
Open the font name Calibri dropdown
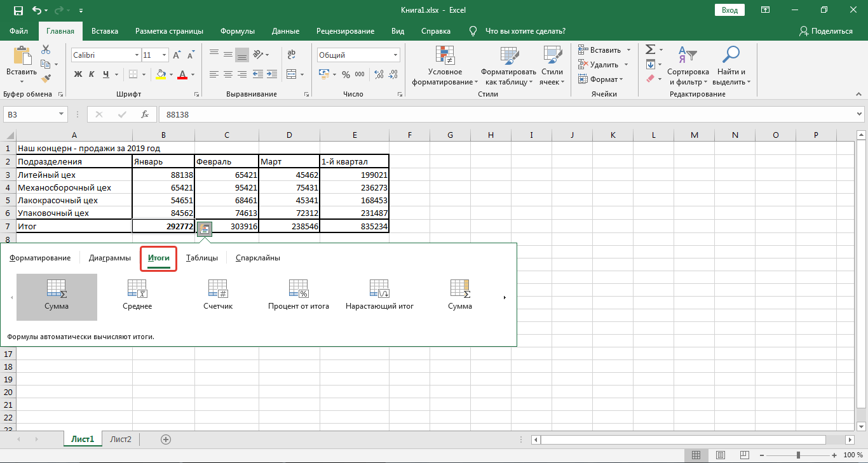pyautogui.click(x=137, y=55)
